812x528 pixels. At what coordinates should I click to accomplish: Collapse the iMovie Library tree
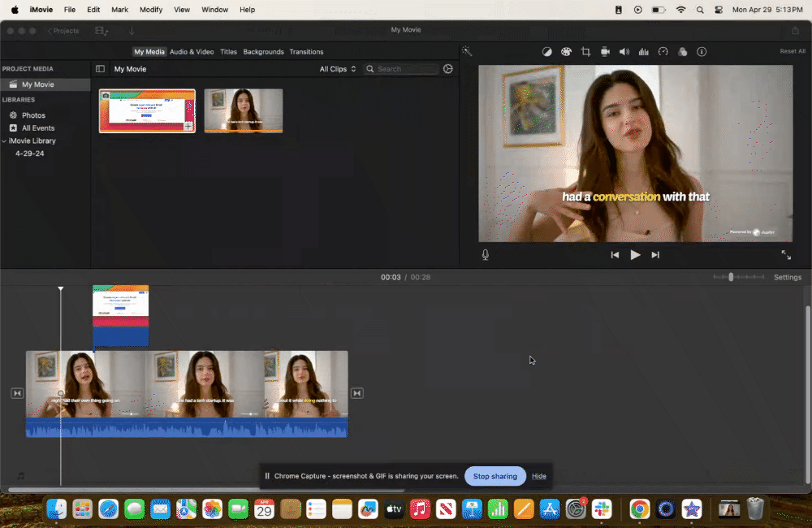pyautogui.click(x=4, y=141)
